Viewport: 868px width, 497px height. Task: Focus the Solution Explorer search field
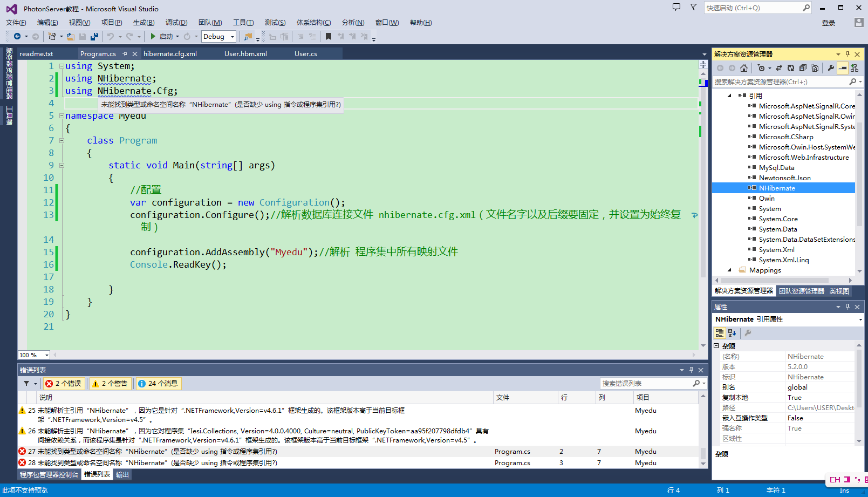point(781,81)
